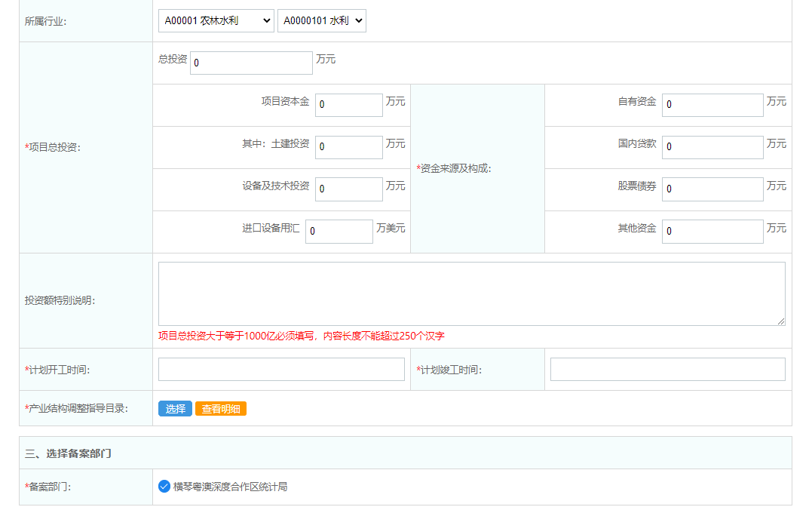Click the 股票债券 input box

point(712,189)
